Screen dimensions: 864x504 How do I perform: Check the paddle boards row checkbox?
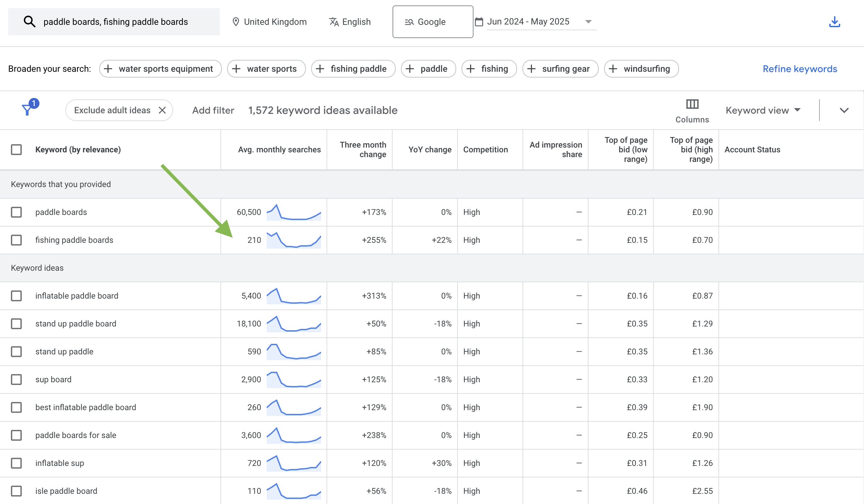[x=16, y=212]
